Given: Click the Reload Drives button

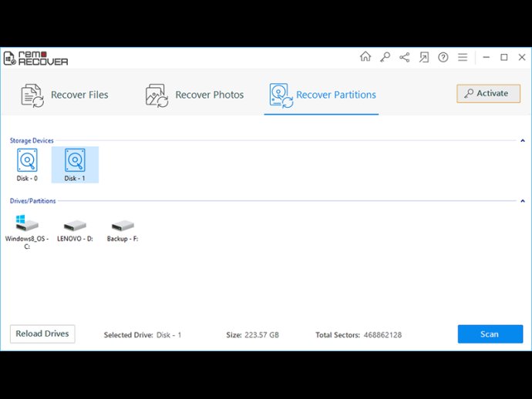Looking at the screenshot, I should [42, 334].
